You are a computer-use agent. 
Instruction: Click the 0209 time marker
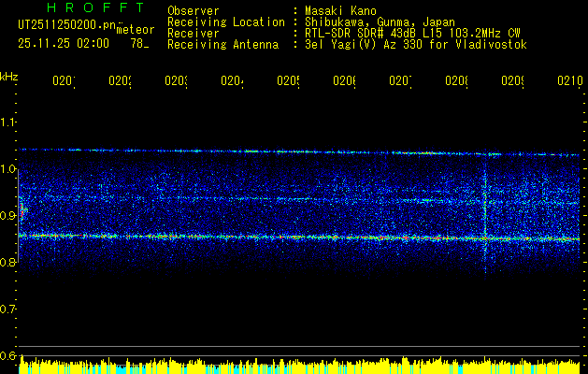click(512, 80)
